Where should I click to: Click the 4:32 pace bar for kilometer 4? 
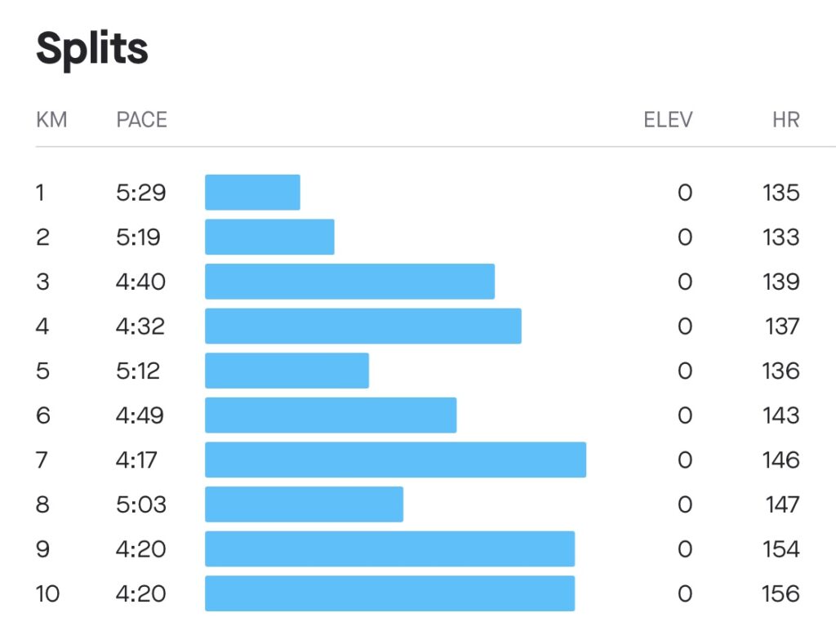point(362,326)
